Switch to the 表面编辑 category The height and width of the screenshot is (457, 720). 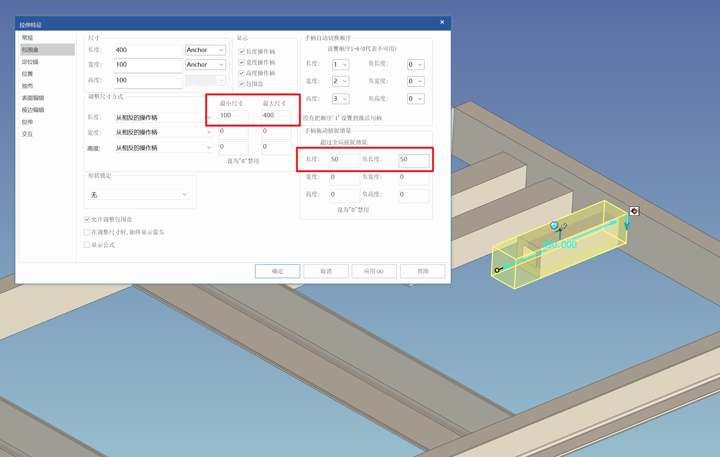33,98
